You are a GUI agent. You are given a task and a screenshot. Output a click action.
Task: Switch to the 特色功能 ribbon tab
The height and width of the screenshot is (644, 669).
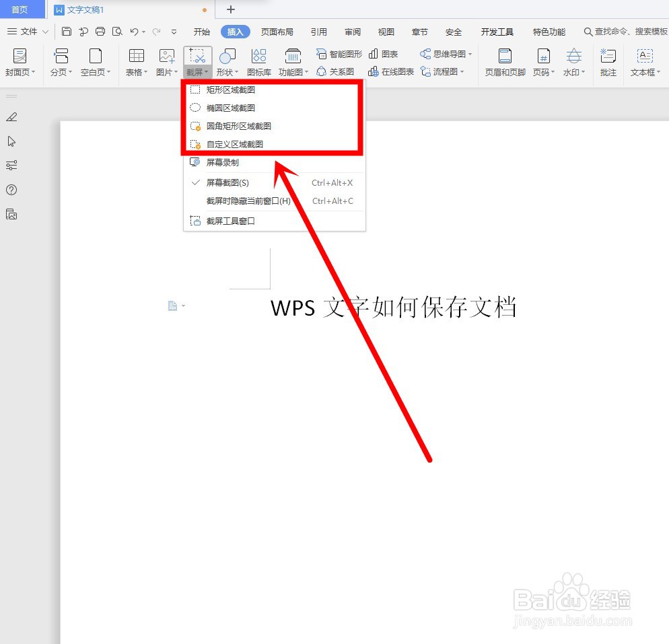(549, 32)
